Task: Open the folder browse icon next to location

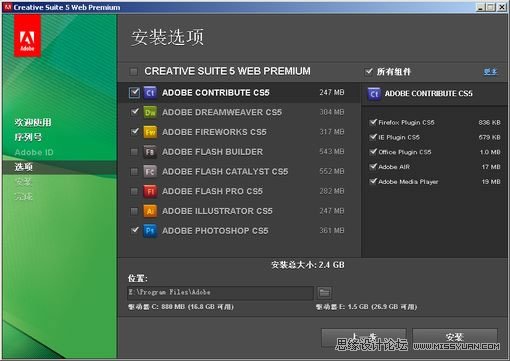Action: click(324, 293)
